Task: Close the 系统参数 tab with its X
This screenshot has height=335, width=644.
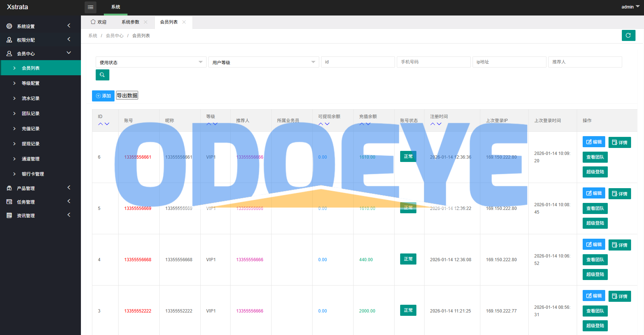Action: click(146, 22)
